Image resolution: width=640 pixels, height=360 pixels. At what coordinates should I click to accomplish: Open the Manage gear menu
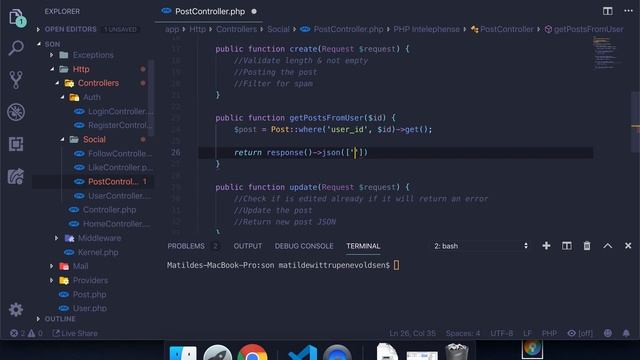click(16, 310)
